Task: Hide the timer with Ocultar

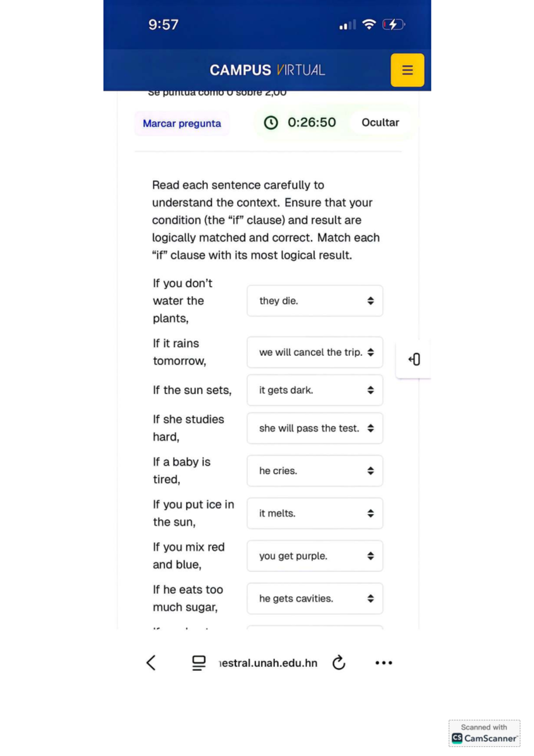Action: [x=380, y=122]
